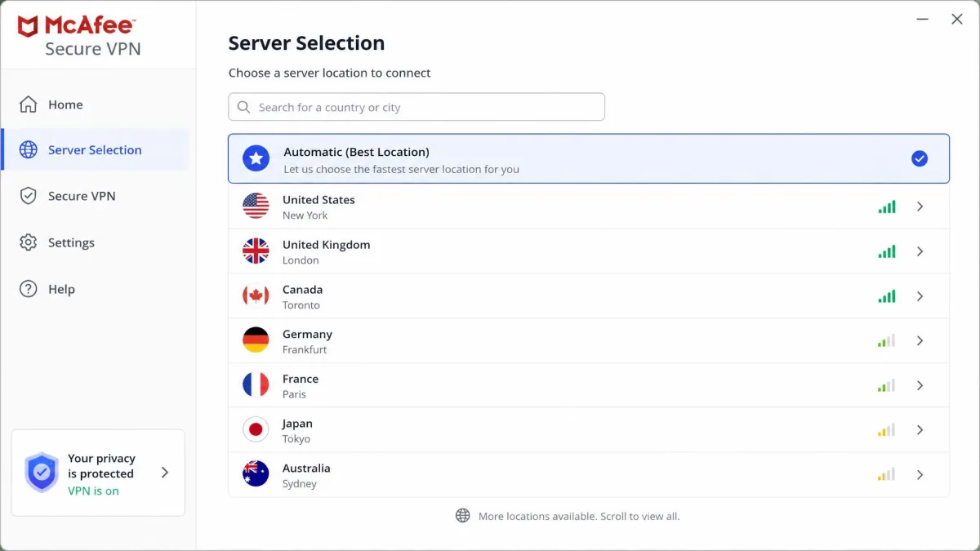The width and height of the screenshot is (980, 551).
Task: Click the 'VPN is on' status text
Action: point(93,491)
